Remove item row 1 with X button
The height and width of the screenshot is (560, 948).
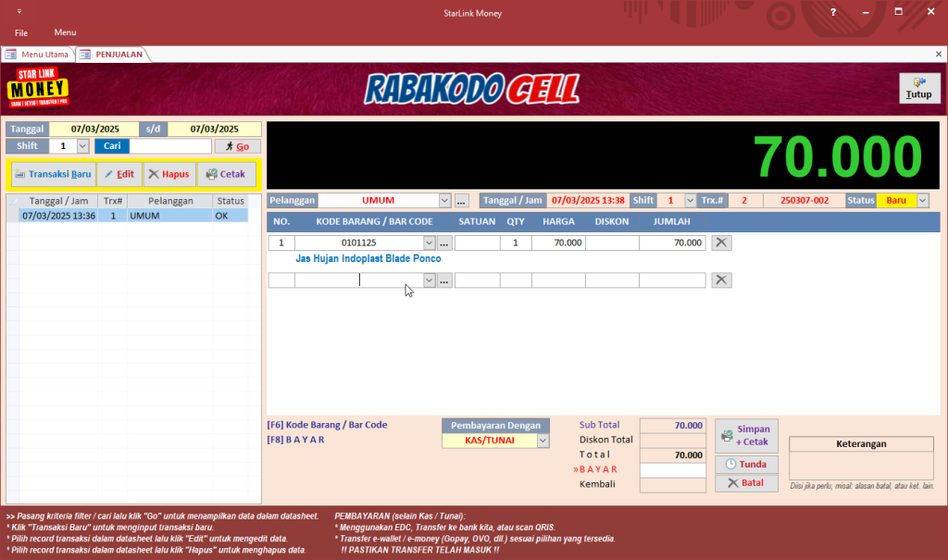click(721, 243)
